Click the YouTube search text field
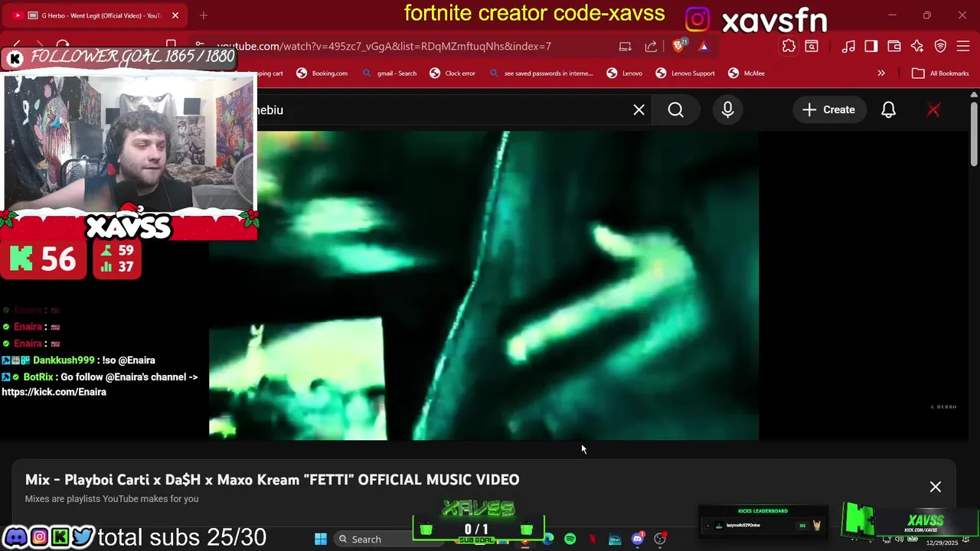 coord(440,110)
